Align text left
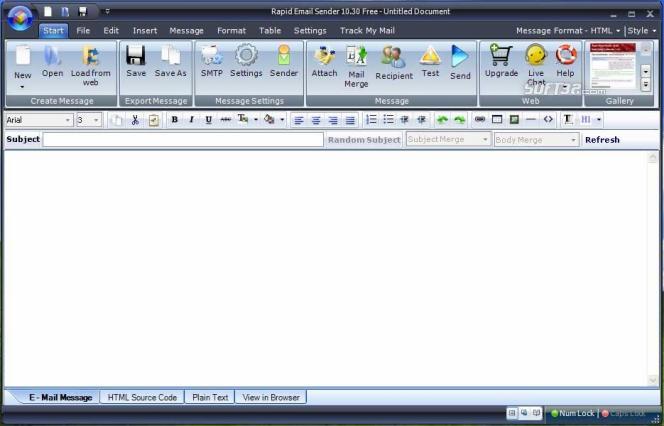Image resolution: width=664 pixels, height=426 pixels. tap(299, 121)
